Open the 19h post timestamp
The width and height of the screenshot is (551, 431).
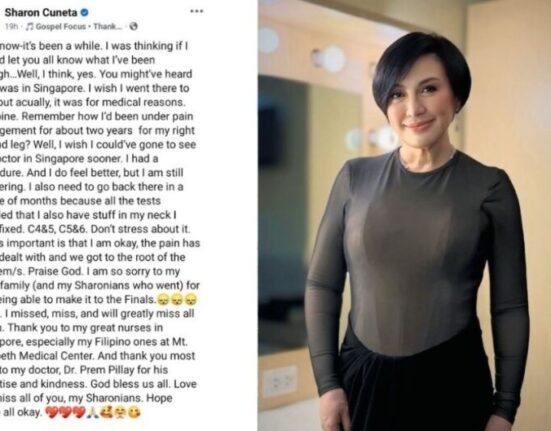(x=11, y=26)
